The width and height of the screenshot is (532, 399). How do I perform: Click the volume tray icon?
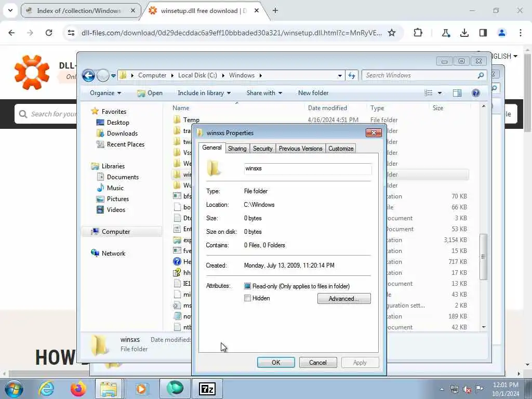(467, 390)
